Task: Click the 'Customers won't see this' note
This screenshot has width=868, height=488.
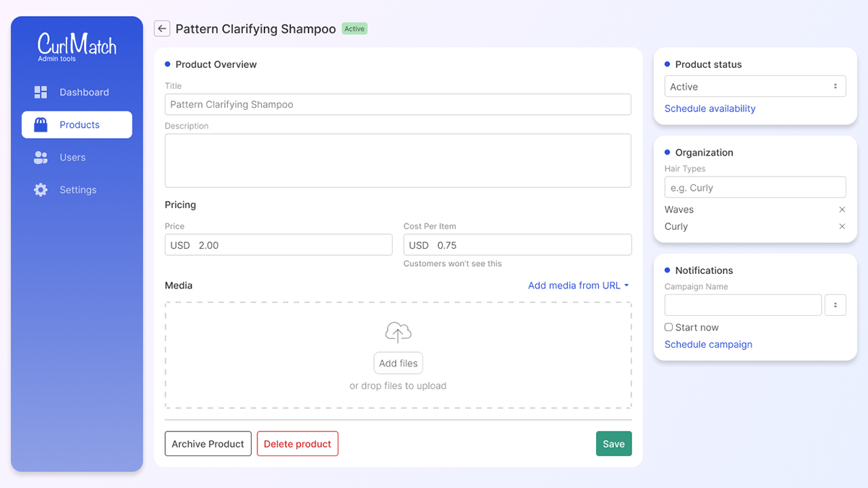Action: coord(453,264)
